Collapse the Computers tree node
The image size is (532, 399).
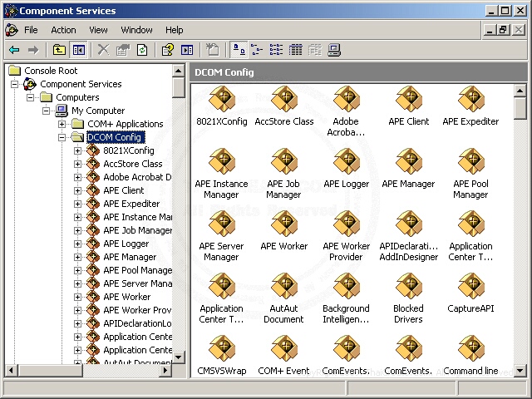tap(31, 97)
